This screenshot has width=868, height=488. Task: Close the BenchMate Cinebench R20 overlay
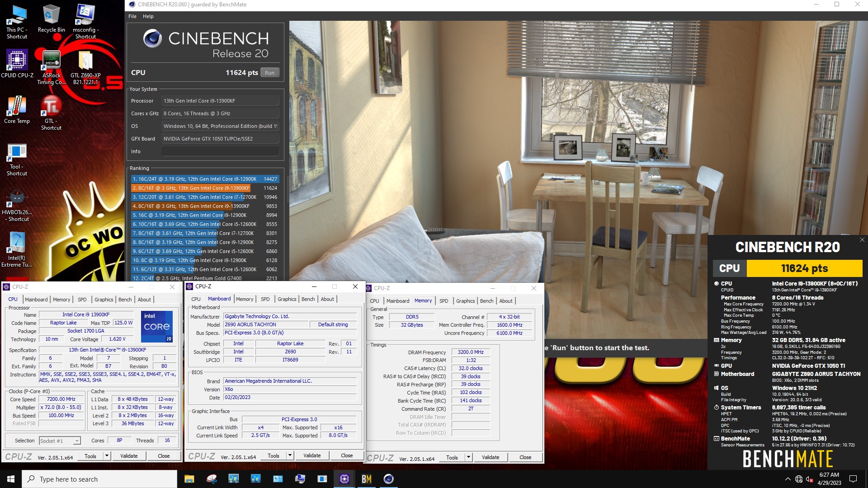pyautogui.click(x=862, y=240)
